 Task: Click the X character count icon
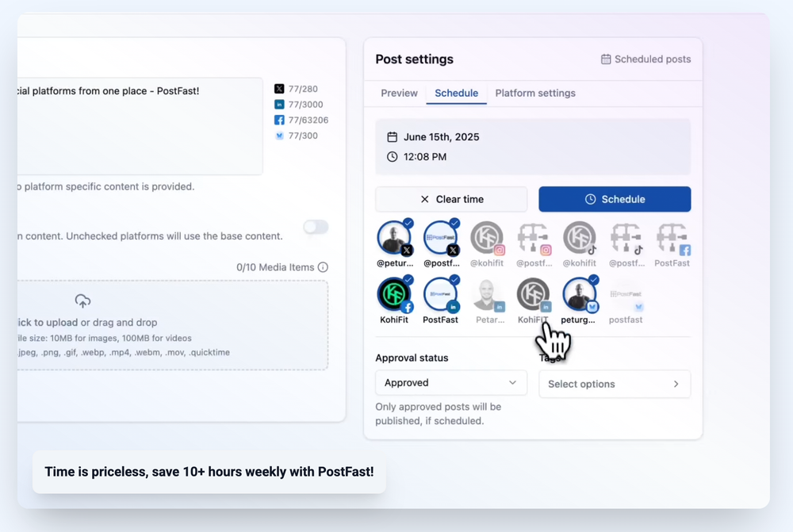(279, 89)
